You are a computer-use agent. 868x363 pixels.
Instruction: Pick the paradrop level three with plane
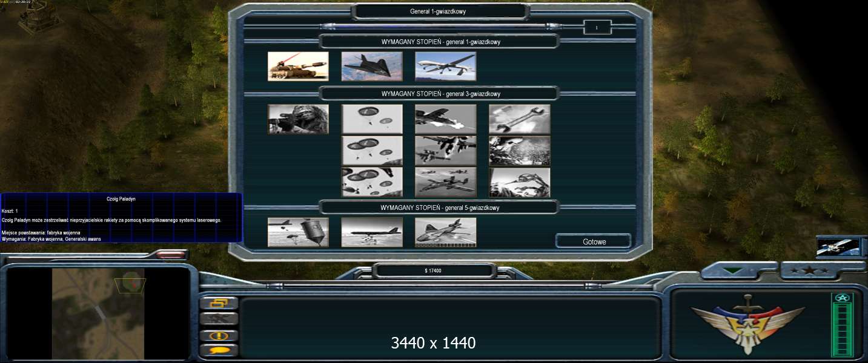pyautogui.click(x=372, y=182)
